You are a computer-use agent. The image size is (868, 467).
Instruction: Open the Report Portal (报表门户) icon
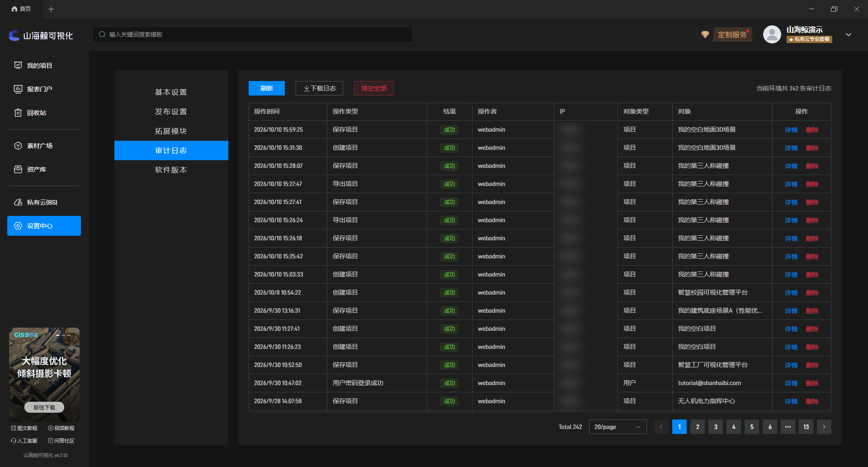click(18, 89)
